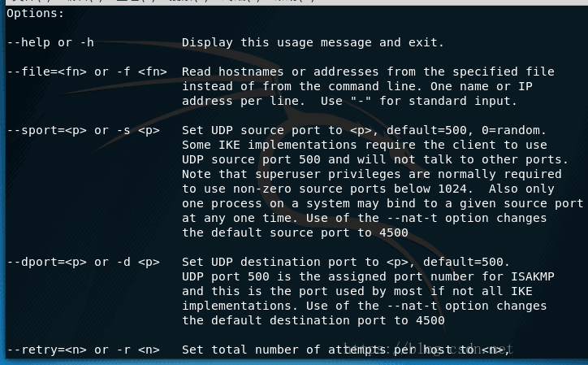Click the line "instead of from the command line"
The height and width of the screenshot is (365, 588).
click(x=357, y=86)
